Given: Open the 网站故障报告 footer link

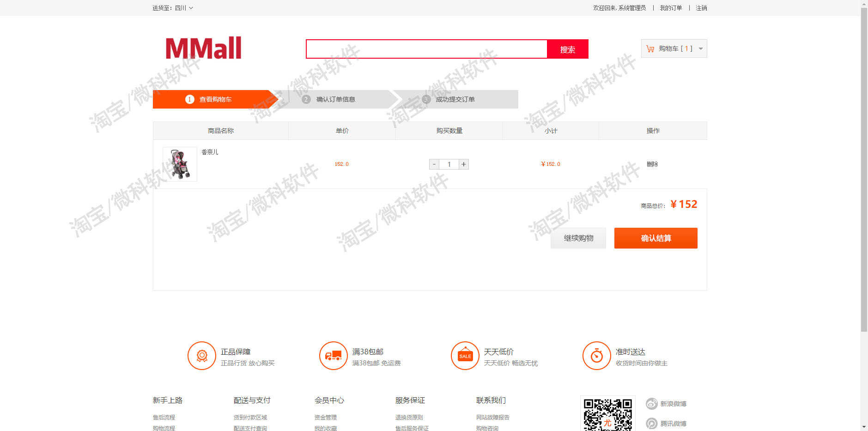Looking at the screenshot, I should 493,417.
